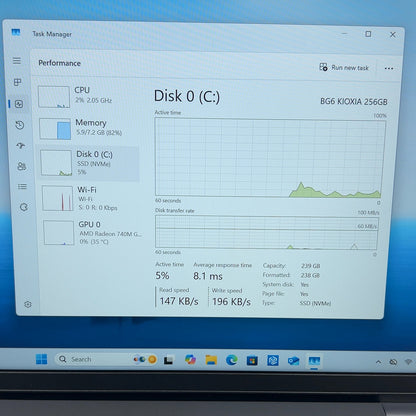
Task: Select the GPU 0 performance item
Action: click(x=92, y=233)
